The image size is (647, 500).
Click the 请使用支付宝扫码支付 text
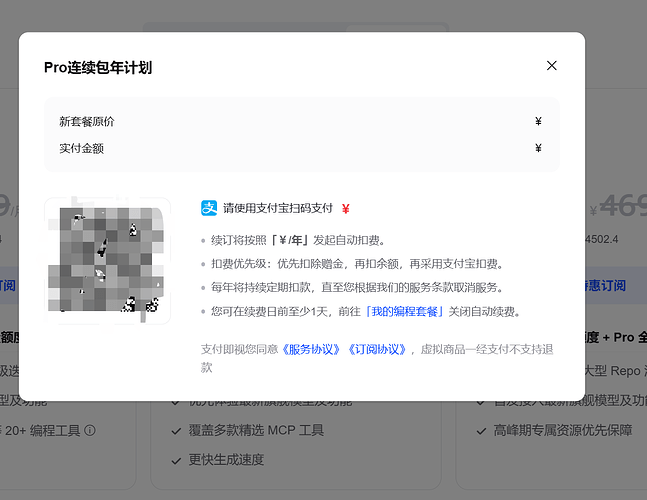click(x=278, y=208)
